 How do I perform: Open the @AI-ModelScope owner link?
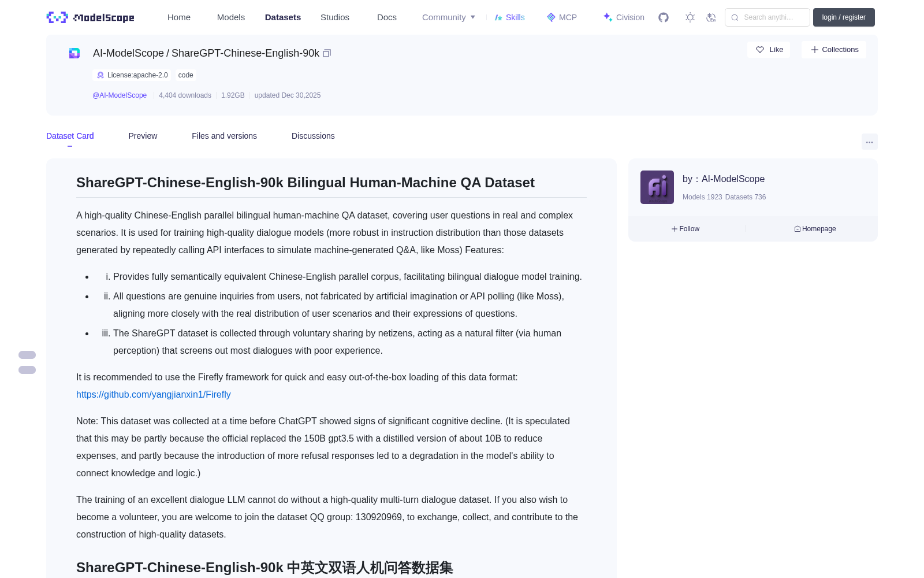[120, 95]
